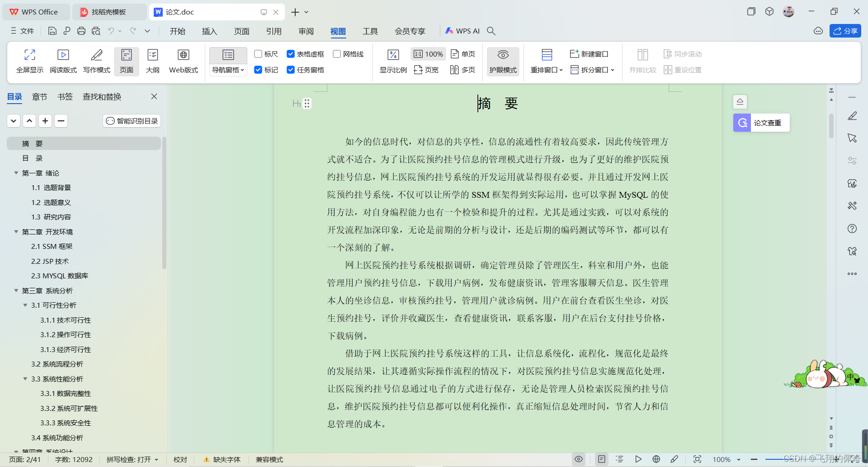Collapse 第二章 开发环境 tree node
The image size is (868, 467).
click(16, 232)
